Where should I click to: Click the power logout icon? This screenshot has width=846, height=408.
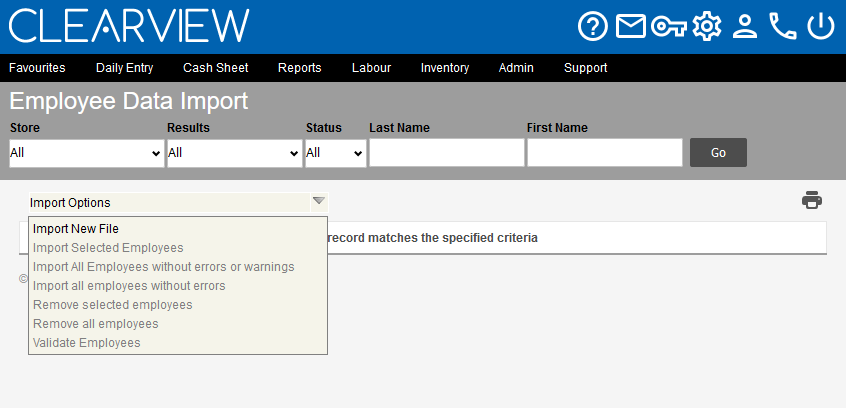pos(821,26)
